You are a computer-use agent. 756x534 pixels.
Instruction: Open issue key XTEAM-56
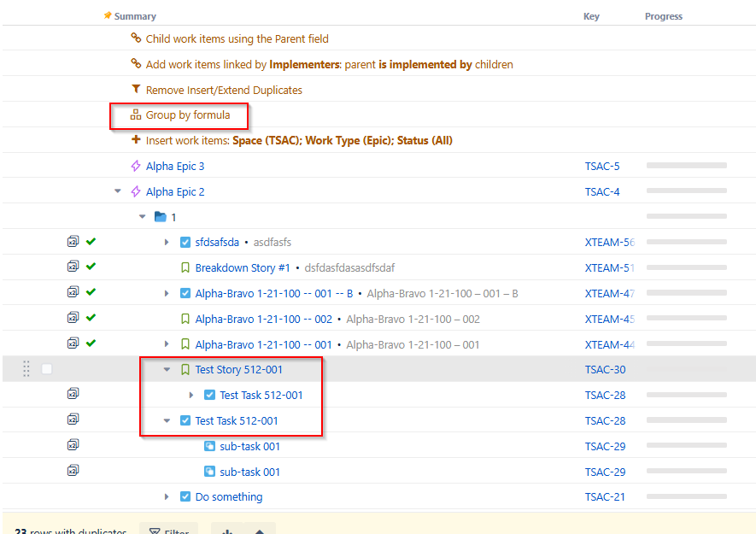[x=609, y=242]
